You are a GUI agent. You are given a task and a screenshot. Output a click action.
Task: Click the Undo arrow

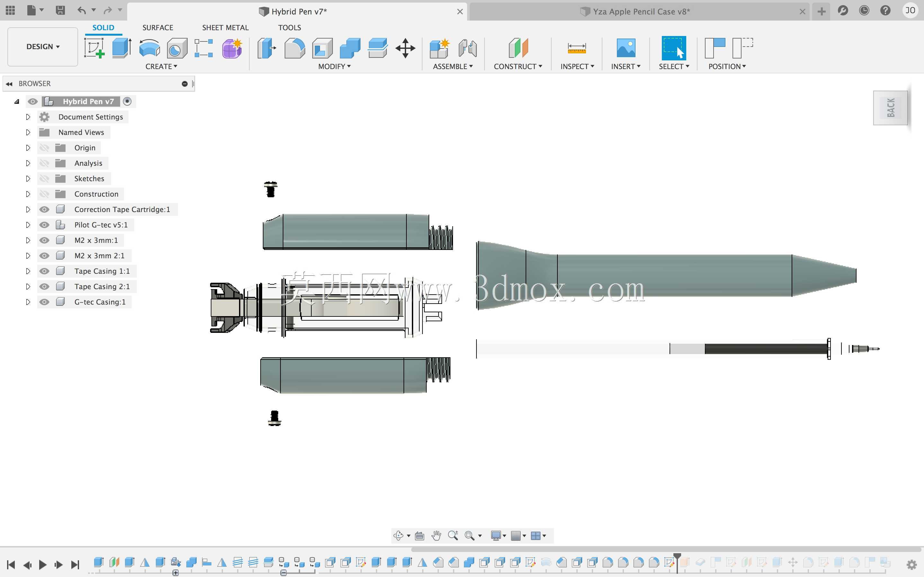coord(81,10)
